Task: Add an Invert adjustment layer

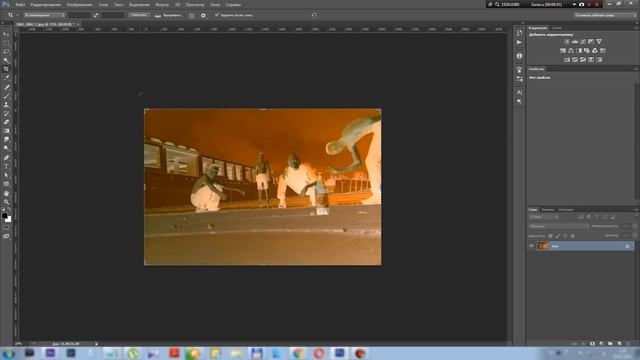Action: point(567,60)
